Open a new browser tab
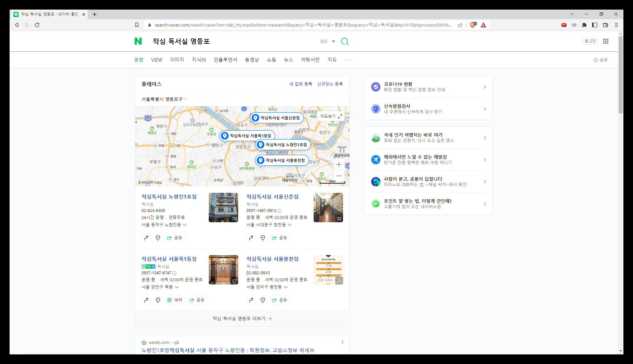This screenshot has height=364, width=633. [x=95, y=14]
